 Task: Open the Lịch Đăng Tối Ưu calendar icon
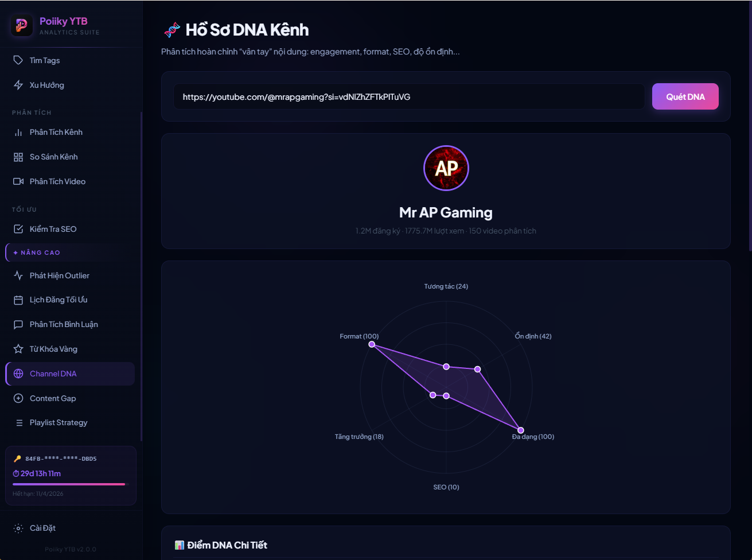click(18, 300)
